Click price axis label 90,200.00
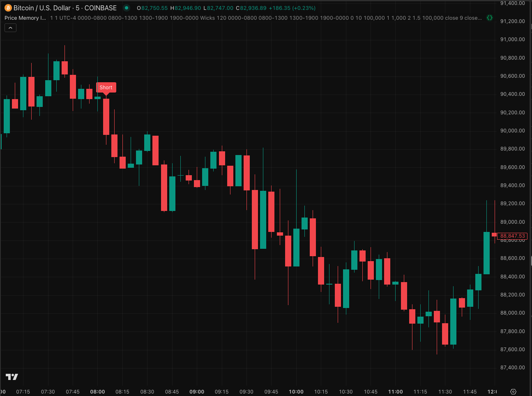 pos(512,113)
